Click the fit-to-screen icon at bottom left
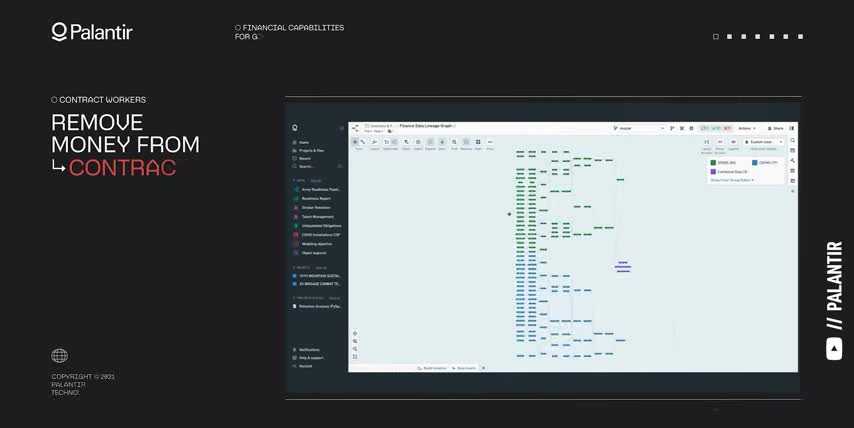The image size is (854, 428). pos(355,356)
